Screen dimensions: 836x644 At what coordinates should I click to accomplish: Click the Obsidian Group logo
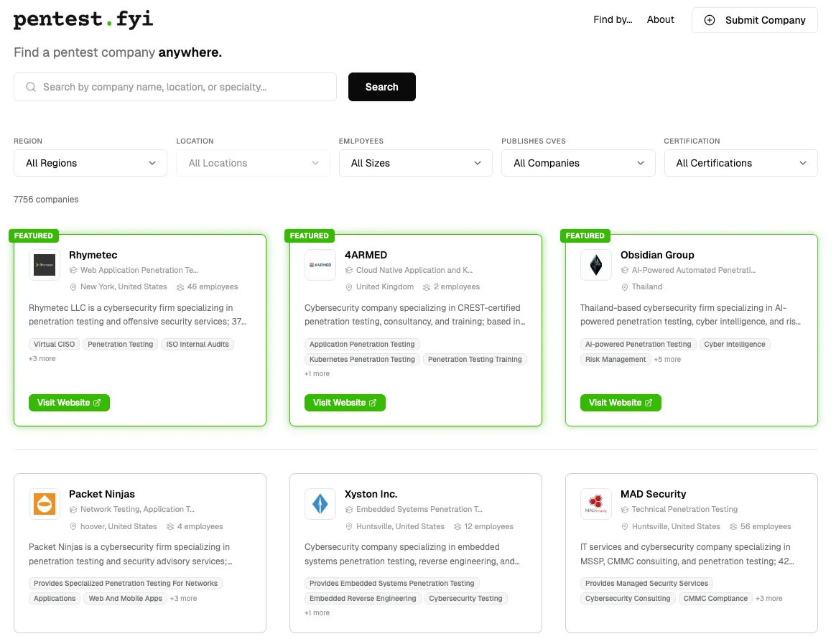(595, 265)
